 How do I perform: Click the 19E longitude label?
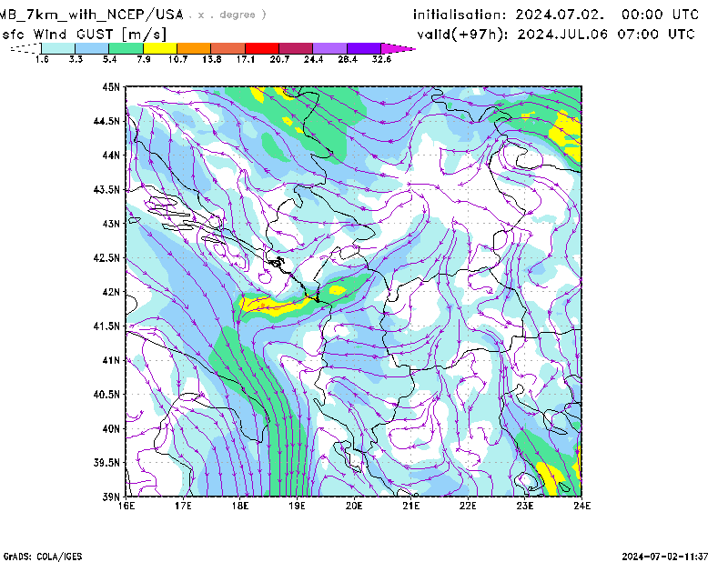(298, 506)
